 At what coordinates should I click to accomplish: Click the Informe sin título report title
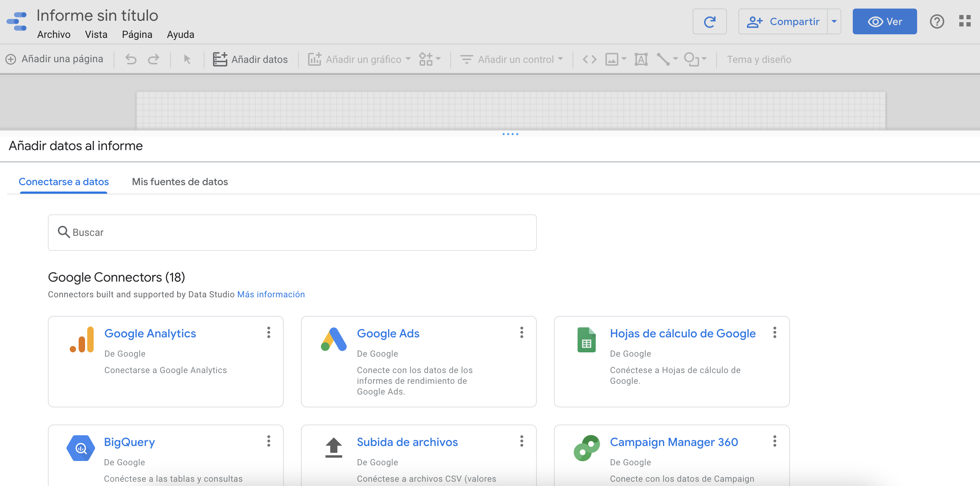[97, 16]
